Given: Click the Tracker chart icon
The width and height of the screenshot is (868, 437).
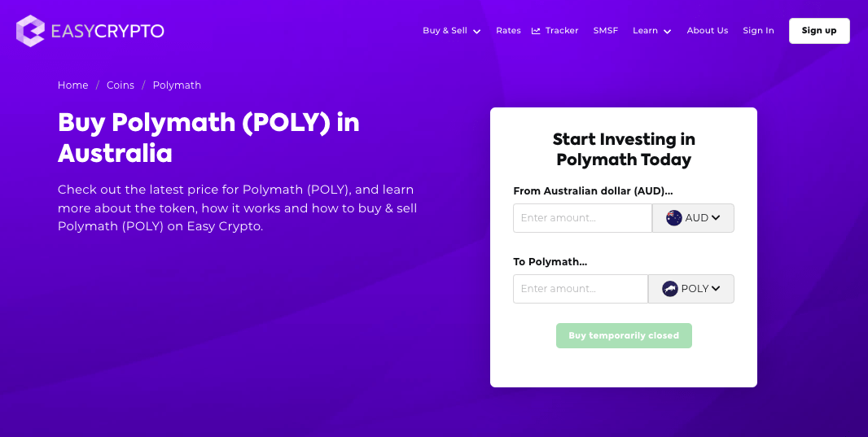Looking at the screenshot, I should tap(536, 31).
